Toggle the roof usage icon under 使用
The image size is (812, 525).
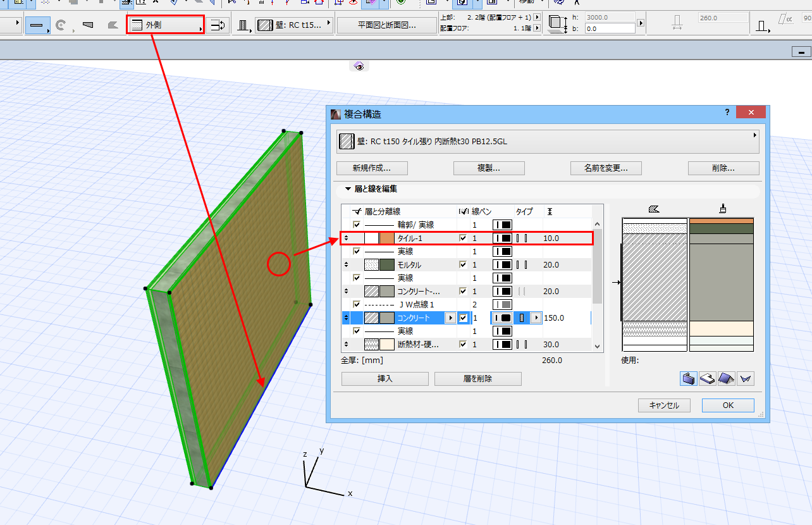click(727, 378)
